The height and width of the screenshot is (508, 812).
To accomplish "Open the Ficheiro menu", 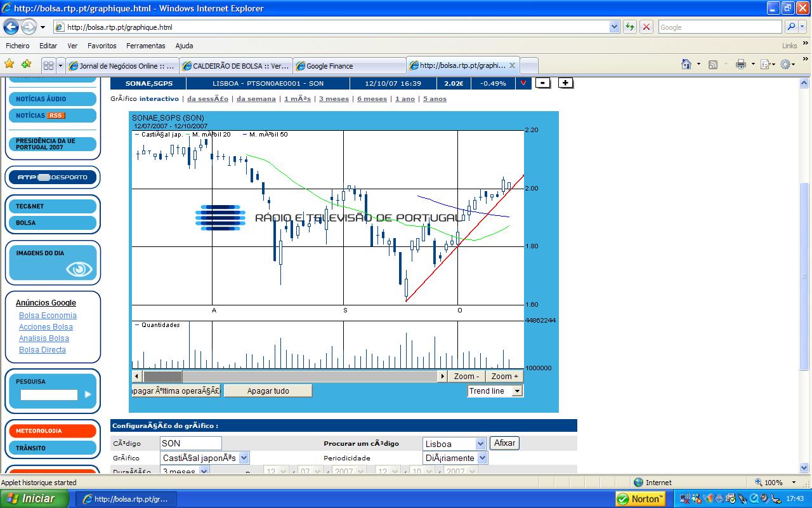I will 18,46.
